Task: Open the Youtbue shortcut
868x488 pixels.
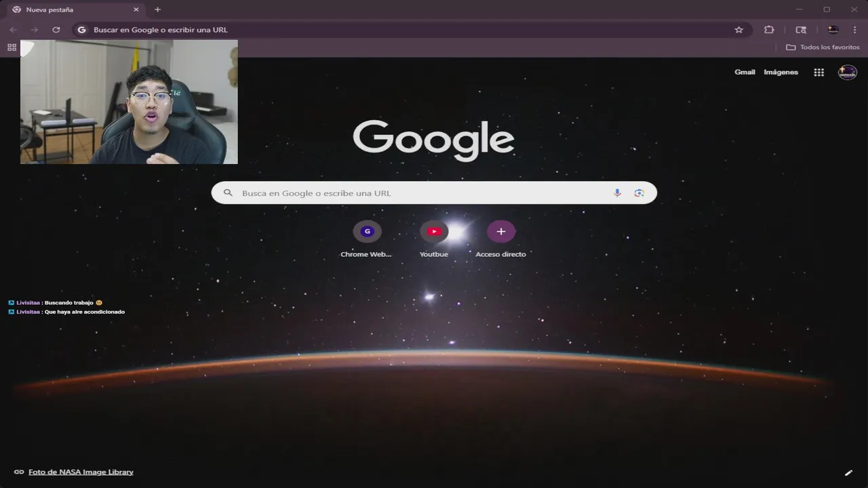Action: tap(434, 239)
